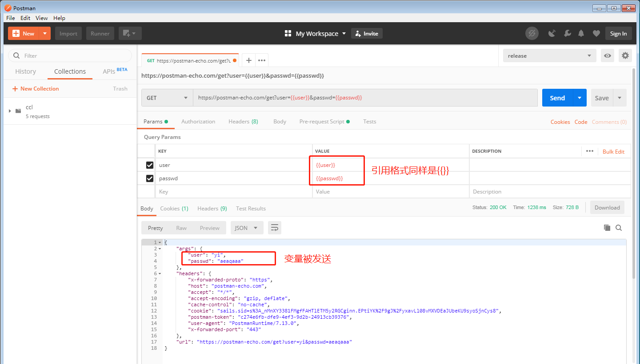Click the heart icon in header
Viewport: 640px width, 364px height.
tap(596, 33)
